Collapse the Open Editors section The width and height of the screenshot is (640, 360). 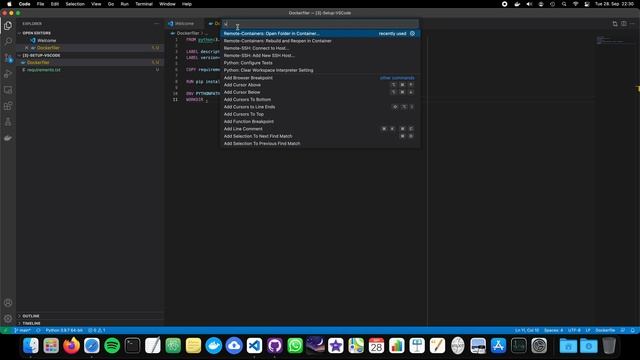(x=90, y=33)
